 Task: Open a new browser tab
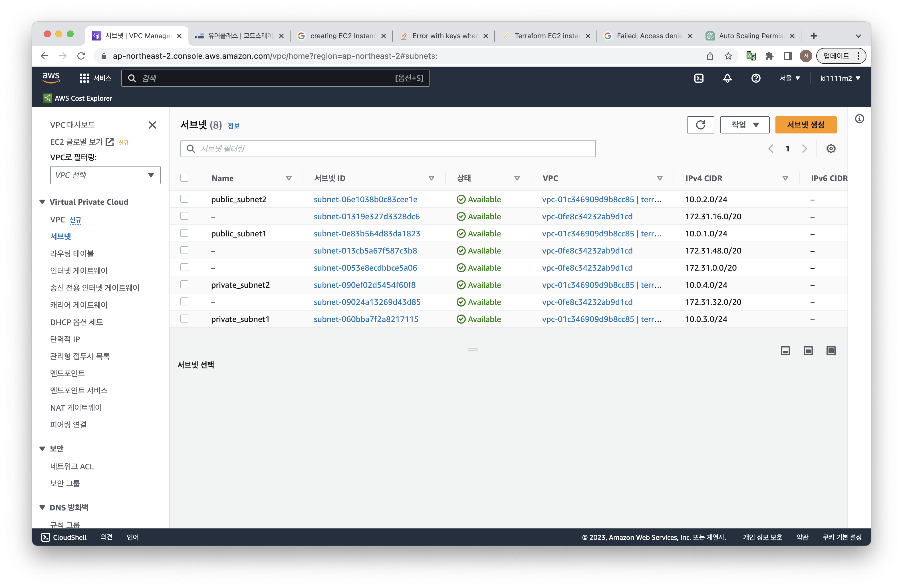813,36
